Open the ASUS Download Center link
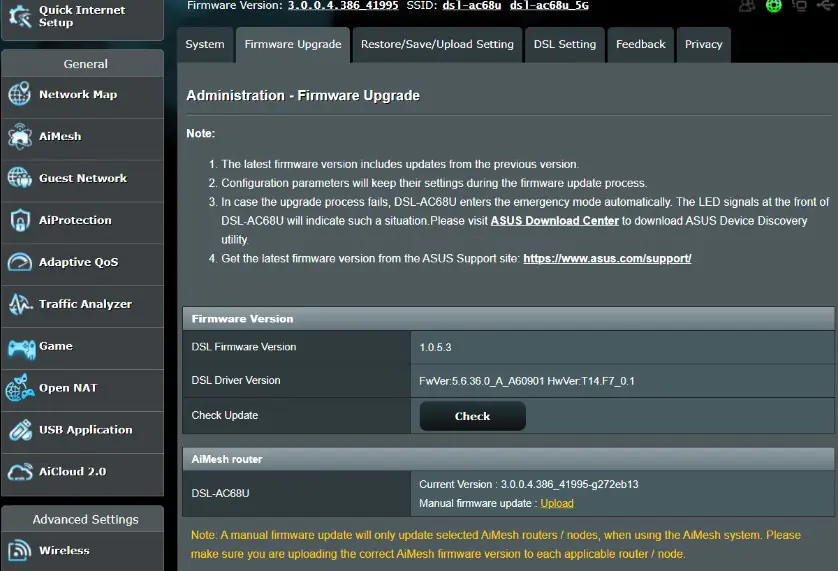Screen dimensions: 838x571 555,221
